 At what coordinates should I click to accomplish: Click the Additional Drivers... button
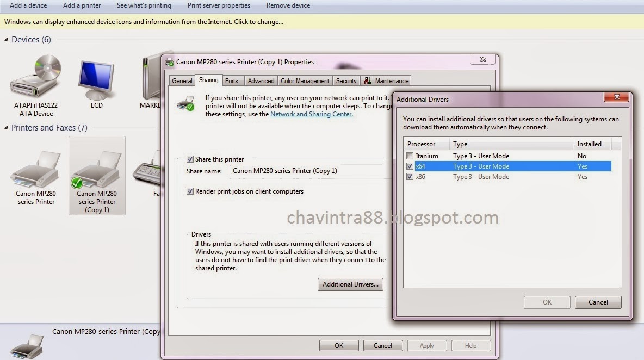coord(350,284)
